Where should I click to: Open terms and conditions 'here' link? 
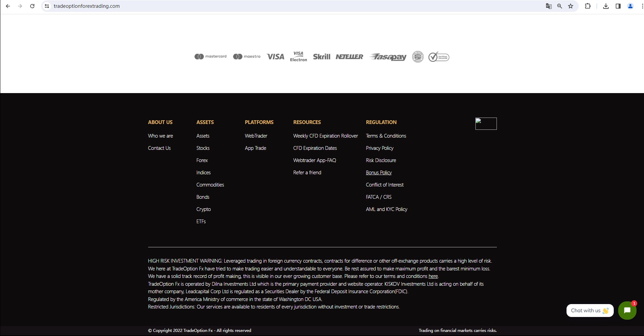[433, 276]
